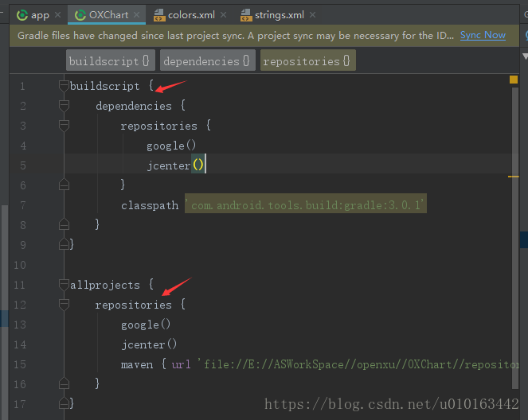Click the editor vertical scrollbar

515,238
